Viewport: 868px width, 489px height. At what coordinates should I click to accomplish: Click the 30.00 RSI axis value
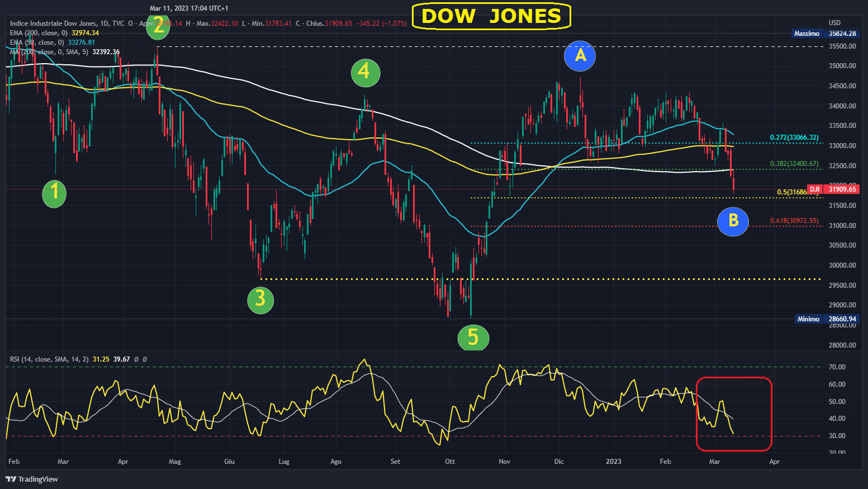point(837,436)
